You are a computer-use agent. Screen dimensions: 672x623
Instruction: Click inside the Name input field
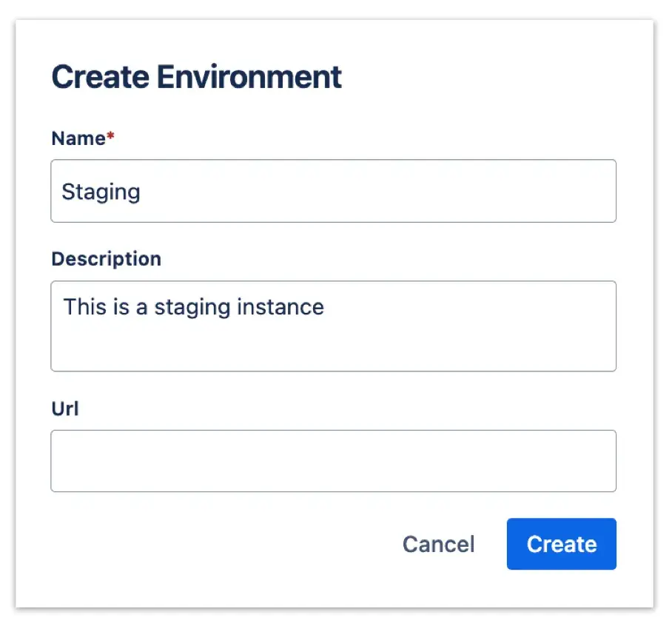coord(333,191)
